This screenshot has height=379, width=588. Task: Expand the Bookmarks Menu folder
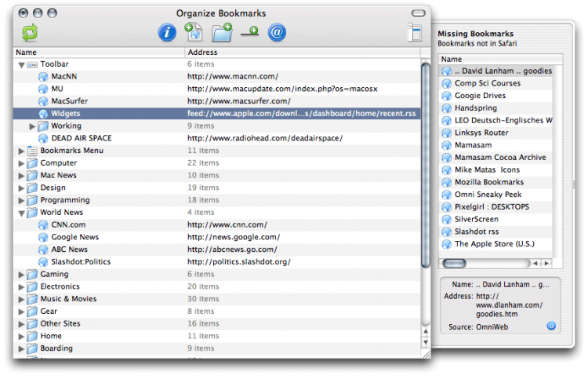coord(22,151)
